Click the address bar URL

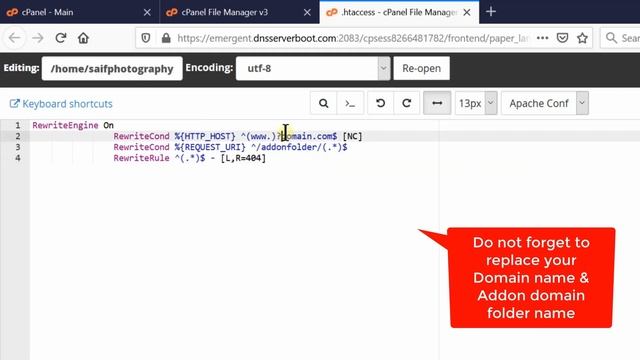[x=353, y=38]
